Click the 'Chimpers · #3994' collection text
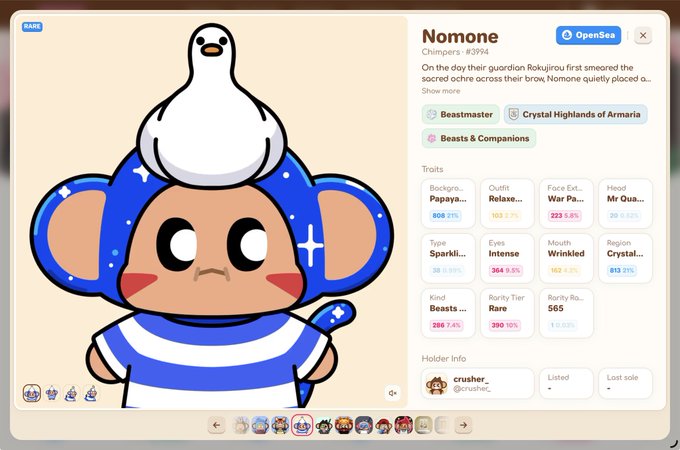This screenshot has width=680, height=450. pos(455,52)
